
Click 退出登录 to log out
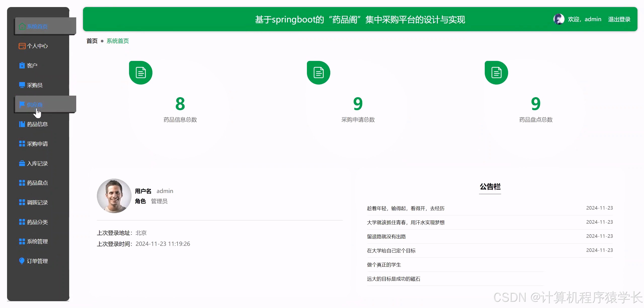tap(619, 19)
